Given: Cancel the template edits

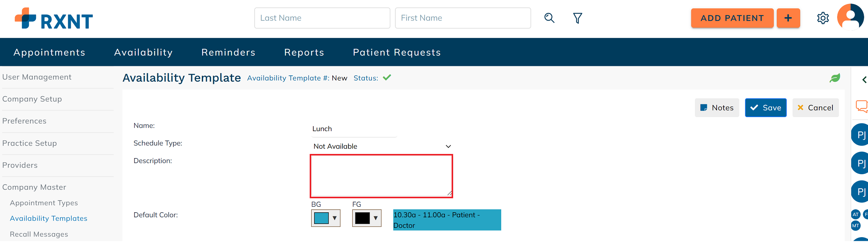Looking at the screenshot, I should pos(815,108).
